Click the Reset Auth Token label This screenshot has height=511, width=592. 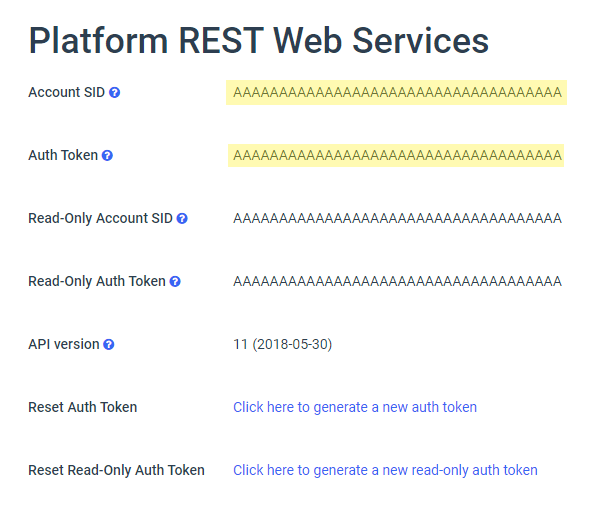(83, 407)
